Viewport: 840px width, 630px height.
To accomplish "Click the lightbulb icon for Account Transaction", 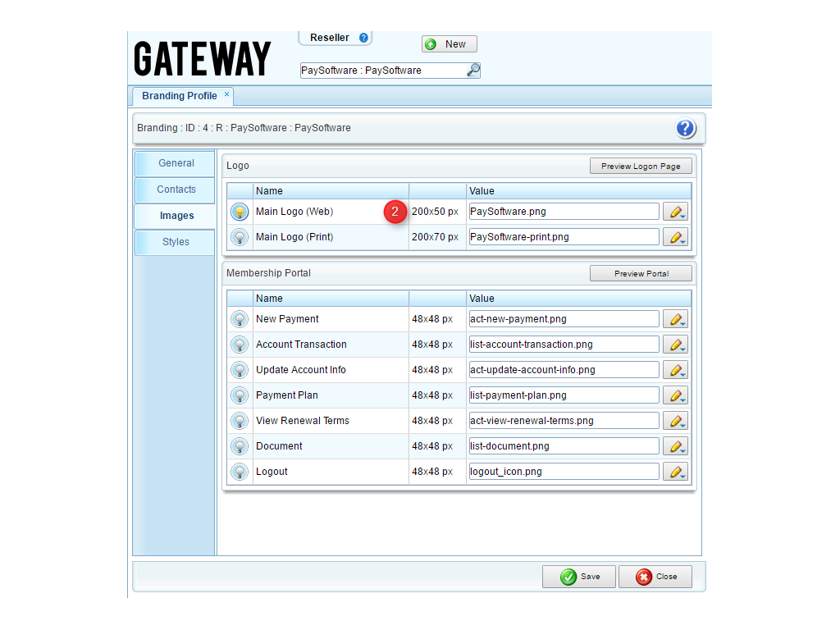I will click(240, 345).
